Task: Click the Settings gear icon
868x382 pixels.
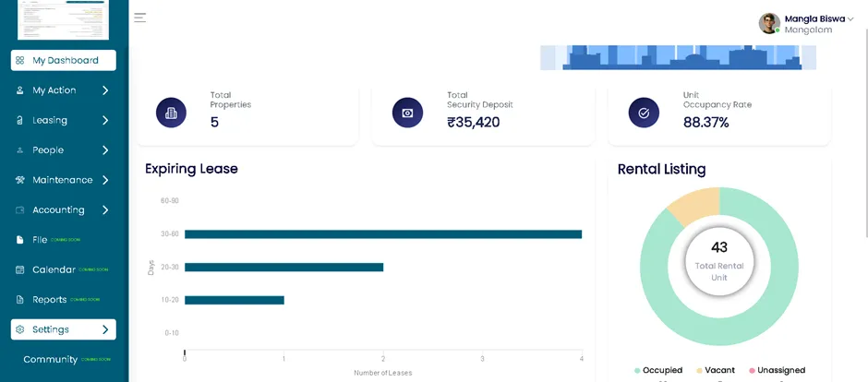Action: pos(20,329)
